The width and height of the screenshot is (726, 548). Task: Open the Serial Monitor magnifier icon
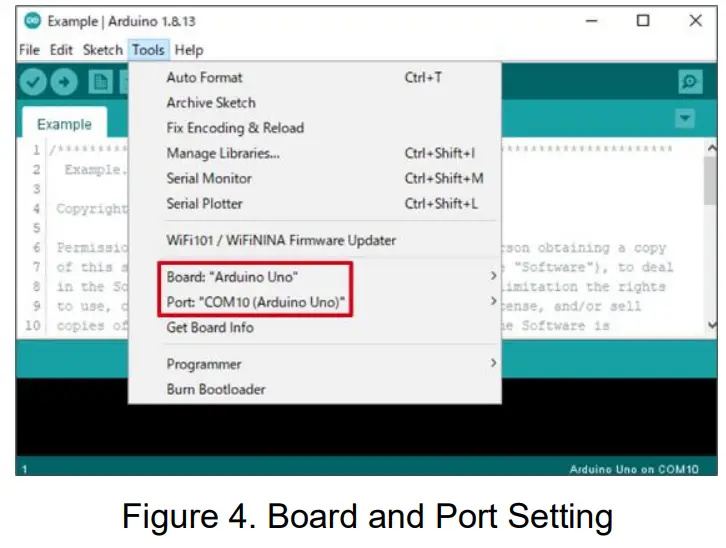tap(690, 82)
